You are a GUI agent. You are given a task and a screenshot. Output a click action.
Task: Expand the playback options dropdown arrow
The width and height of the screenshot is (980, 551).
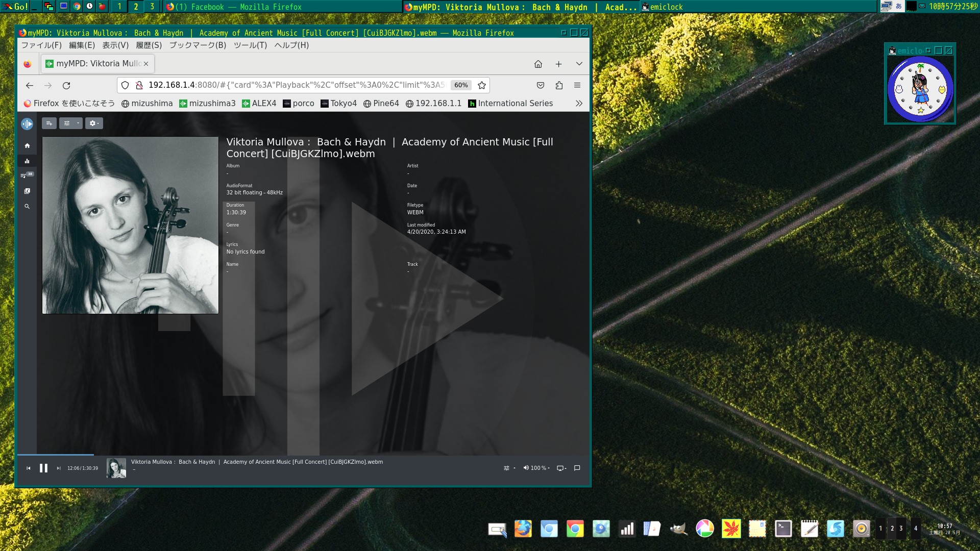click(x=78, y=123)
